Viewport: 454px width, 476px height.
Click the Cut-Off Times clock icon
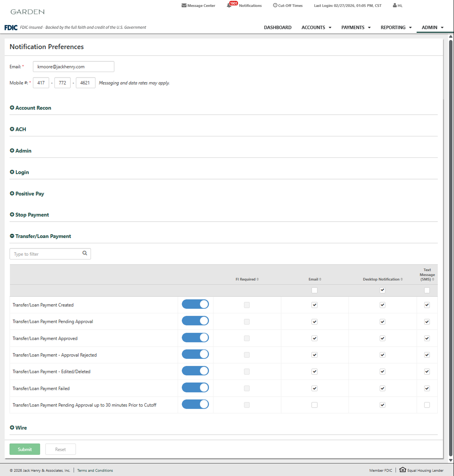[x=275, y=6]
